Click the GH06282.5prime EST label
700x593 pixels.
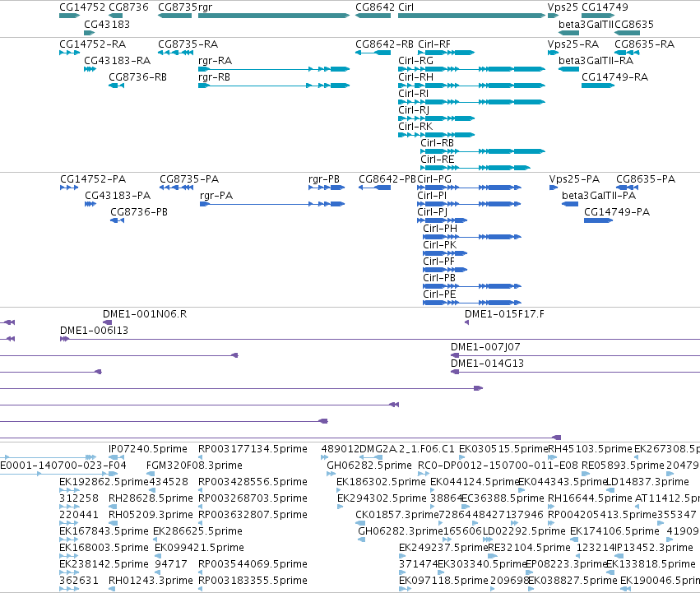[x=369, y=466]
